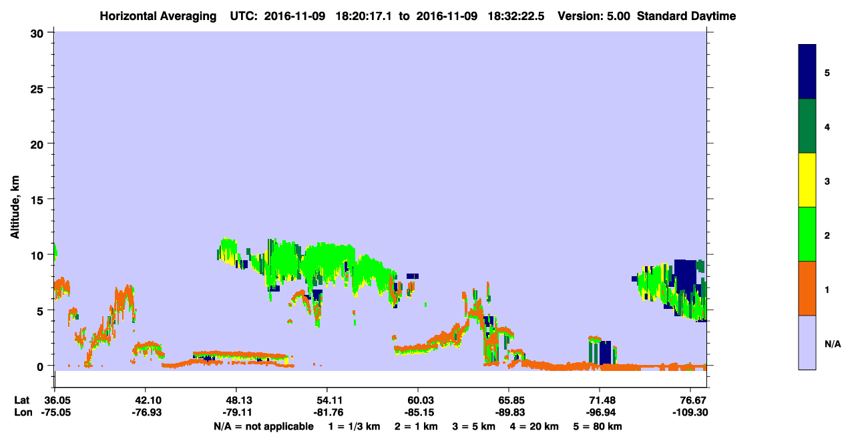The height and width of the screenshot is (445, 868).
Task: Click the yellow level 3 colorbar segment
Action: [x=807, y=180]
